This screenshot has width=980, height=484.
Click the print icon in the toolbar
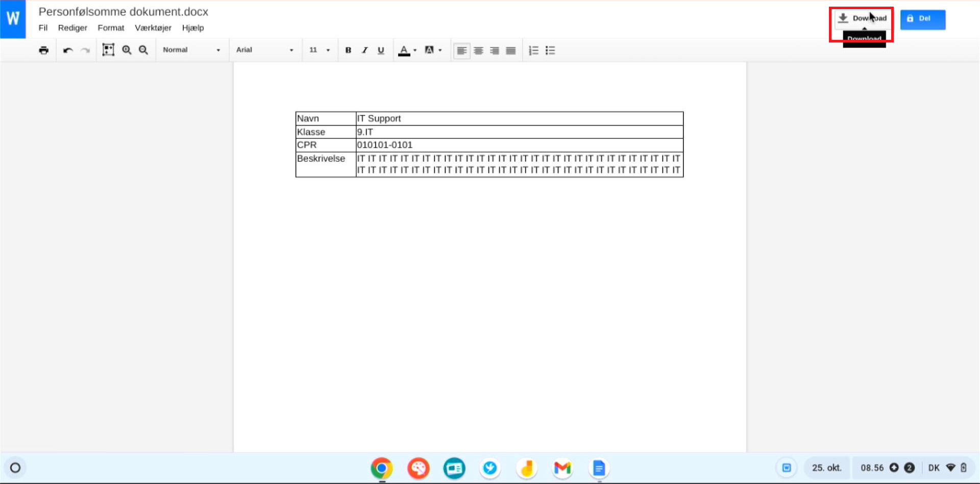coord(44,50)
